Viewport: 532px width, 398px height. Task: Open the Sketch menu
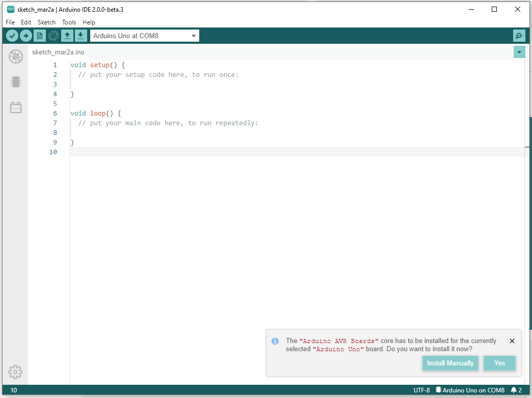[x=46, y=22]
